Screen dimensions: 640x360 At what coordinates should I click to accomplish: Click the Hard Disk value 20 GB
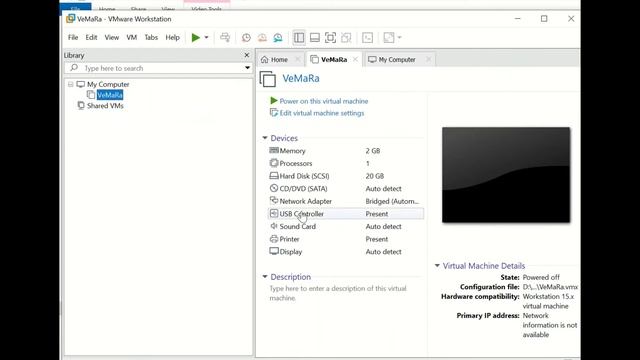tap(375, 176)
